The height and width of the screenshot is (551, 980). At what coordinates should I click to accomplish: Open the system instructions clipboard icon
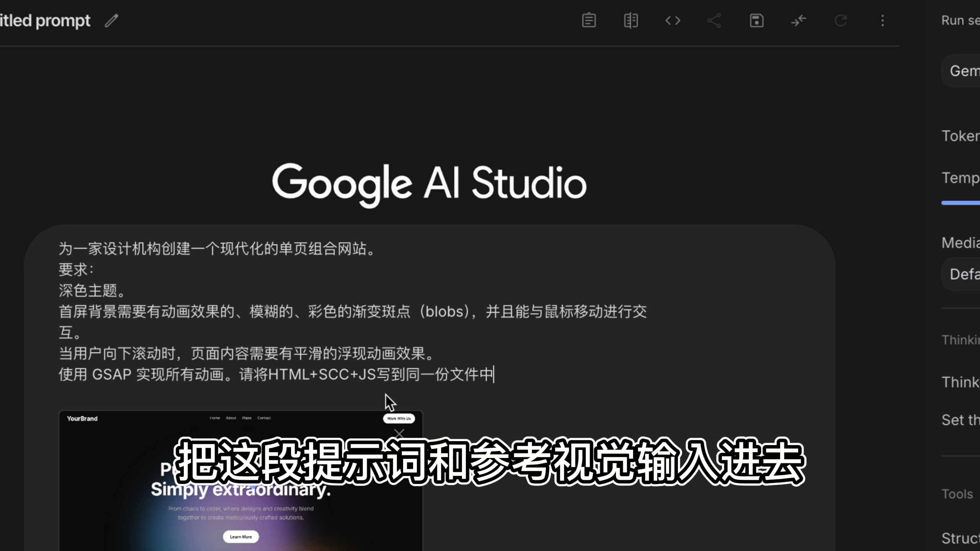589,20
